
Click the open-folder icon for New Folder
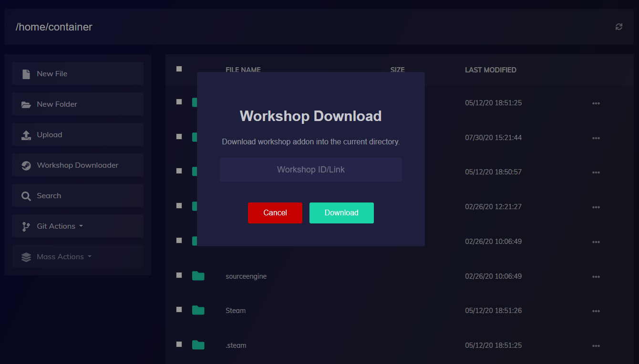26,104
